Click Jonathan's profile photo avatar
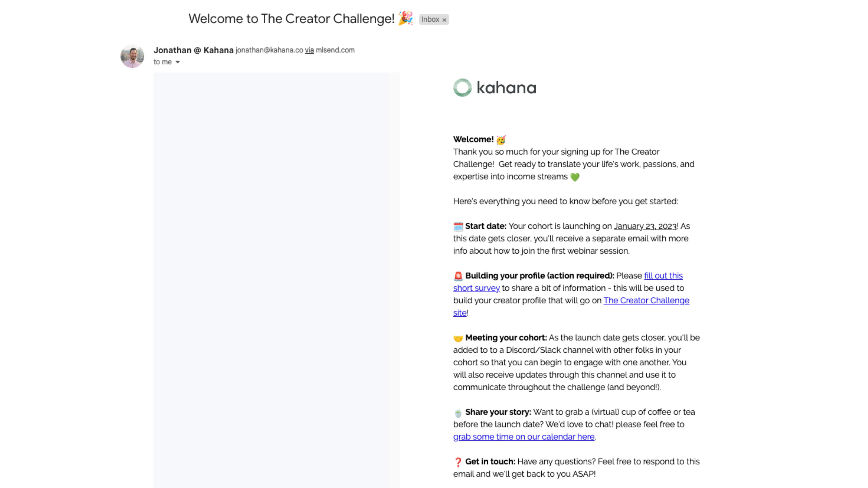The height and width of the screenshot is (488, 868). [132, 56]
